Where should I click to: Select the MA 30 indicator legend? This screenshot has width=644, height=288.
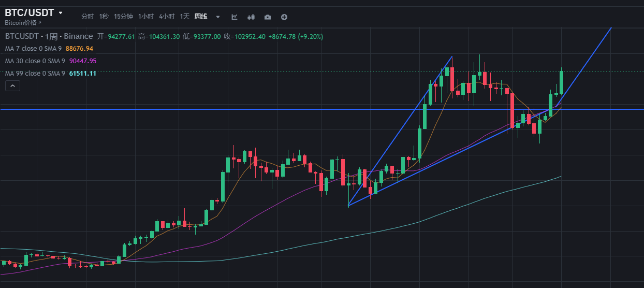click(x=35, y=61)
